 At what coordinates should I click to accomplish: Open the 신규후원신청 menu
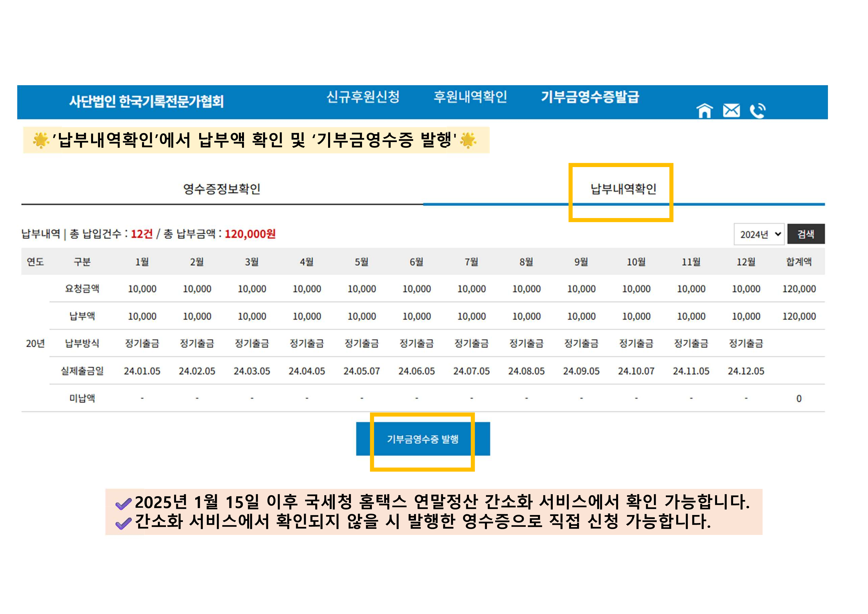pos(362,97)
